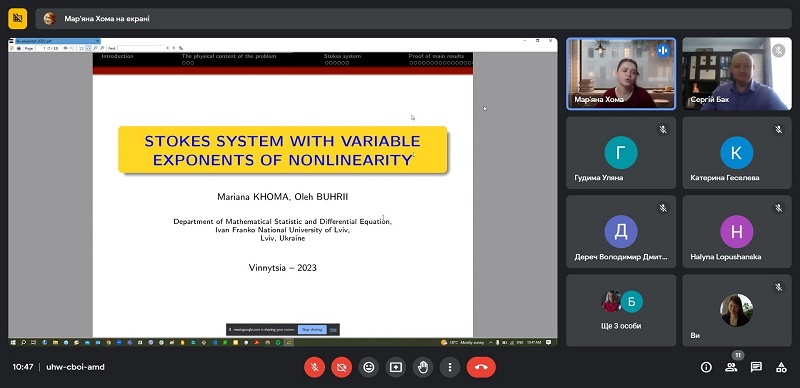Click the present now screen-share icon
The image size is (800, 388).
(396, 367)
